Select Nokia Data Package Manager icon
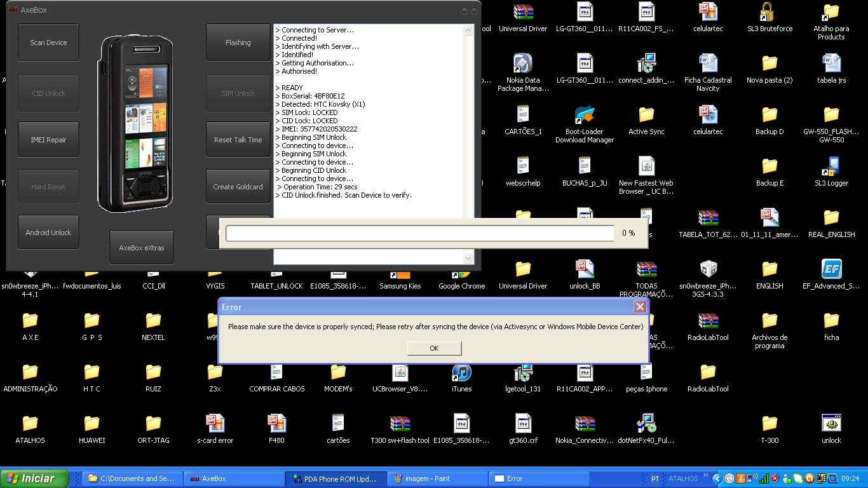The height and width of the screenshot is (488, 868). pyautogui.click(x=523, y=64)
